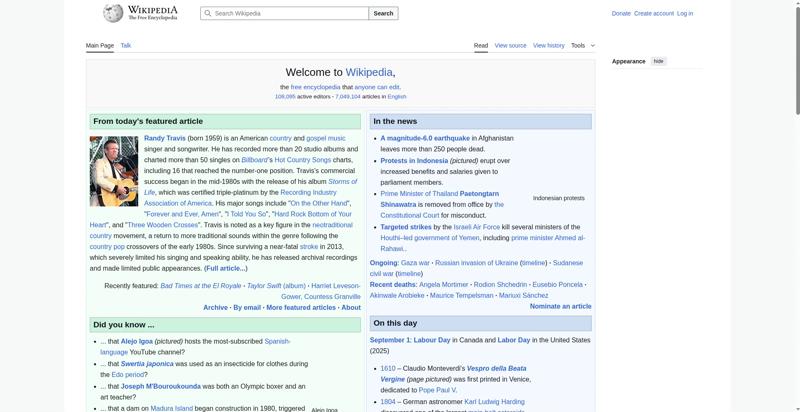Open Taylor Swift (album) link

276,286
